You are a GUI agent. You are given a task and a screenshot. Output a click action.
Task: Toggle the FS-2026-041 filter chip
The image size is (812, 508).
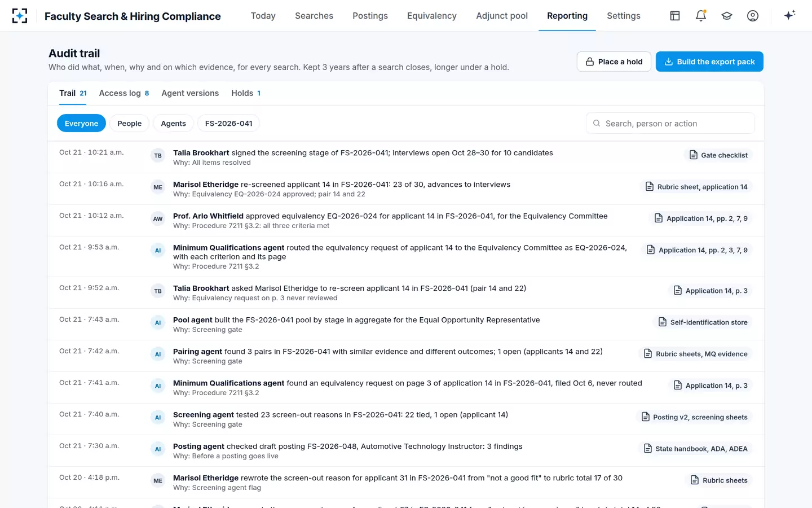coord(228,123)
